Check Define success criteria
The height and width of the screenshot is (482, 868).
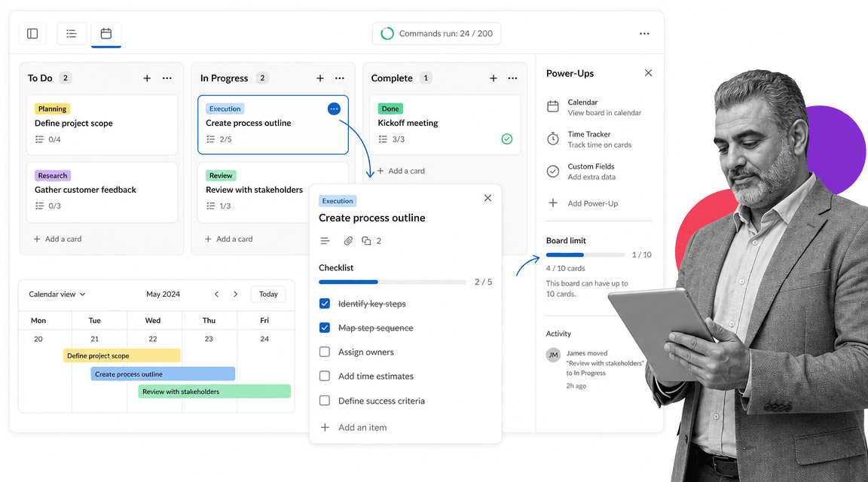point(325,401)
